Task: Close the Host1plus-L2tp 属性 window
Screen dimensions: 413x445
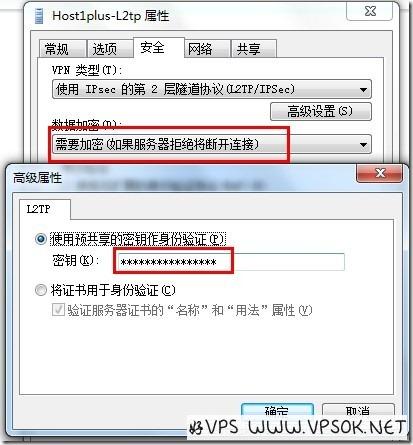Action: pyautogui.click(x=370, y=11)
